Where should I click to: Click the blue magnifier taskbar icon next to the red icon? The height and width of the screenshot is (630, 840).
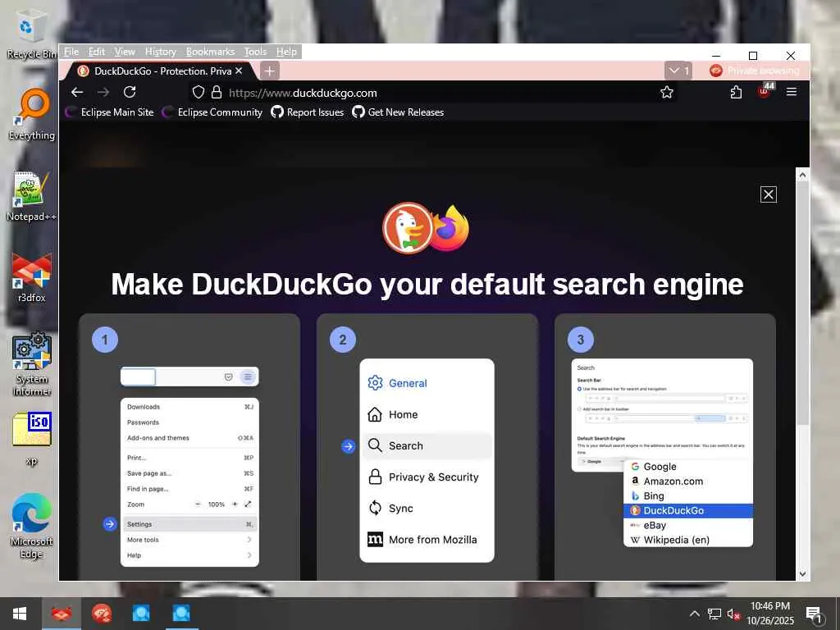141,614
